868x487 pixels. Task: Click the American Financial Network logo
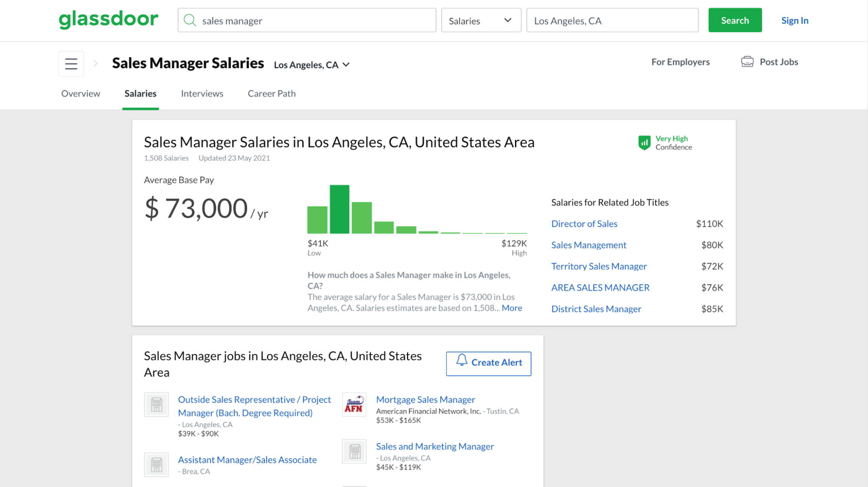tap(354, 405)
